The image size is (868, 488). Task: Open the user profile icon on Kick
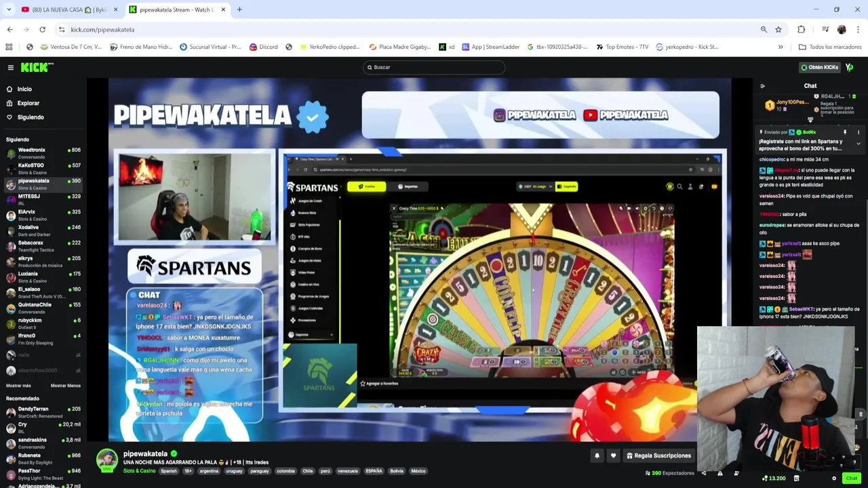pos(850,67)
